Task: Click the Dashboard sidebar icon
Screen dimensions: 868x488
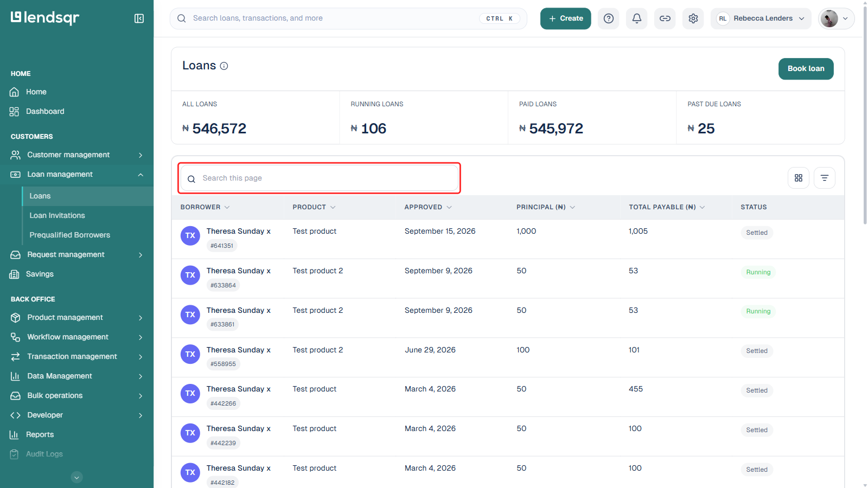Action: (15, 112)
